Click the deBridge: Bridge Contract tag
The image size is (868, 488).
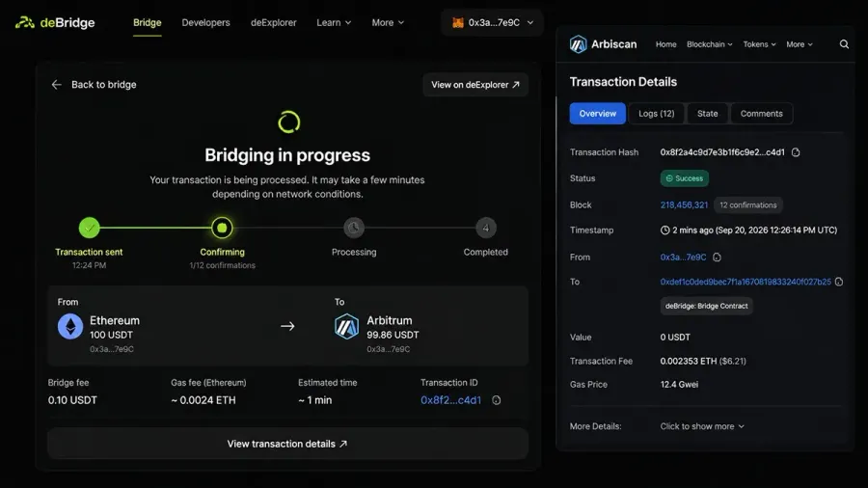click(x=706, y=306)
